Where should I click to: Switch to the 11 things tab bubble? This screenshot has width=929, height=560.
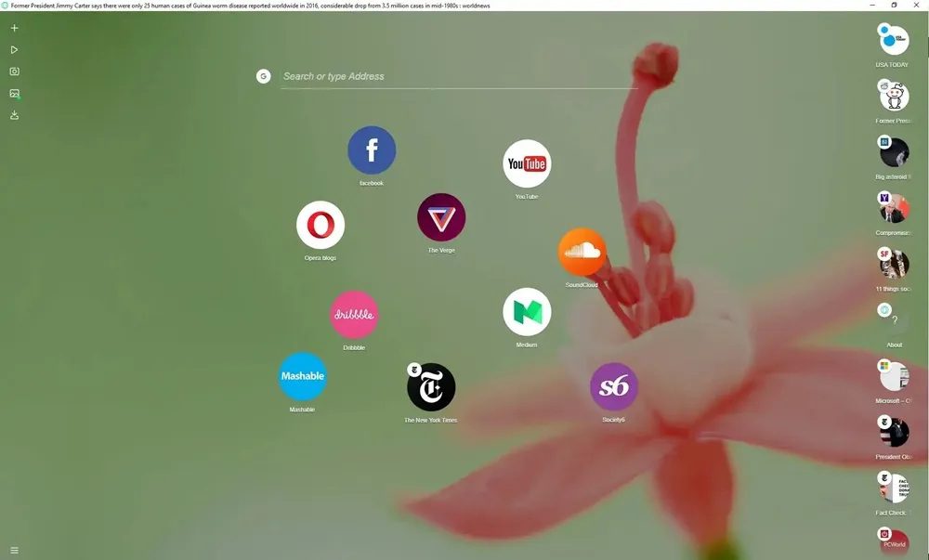[x=894, y=264]
